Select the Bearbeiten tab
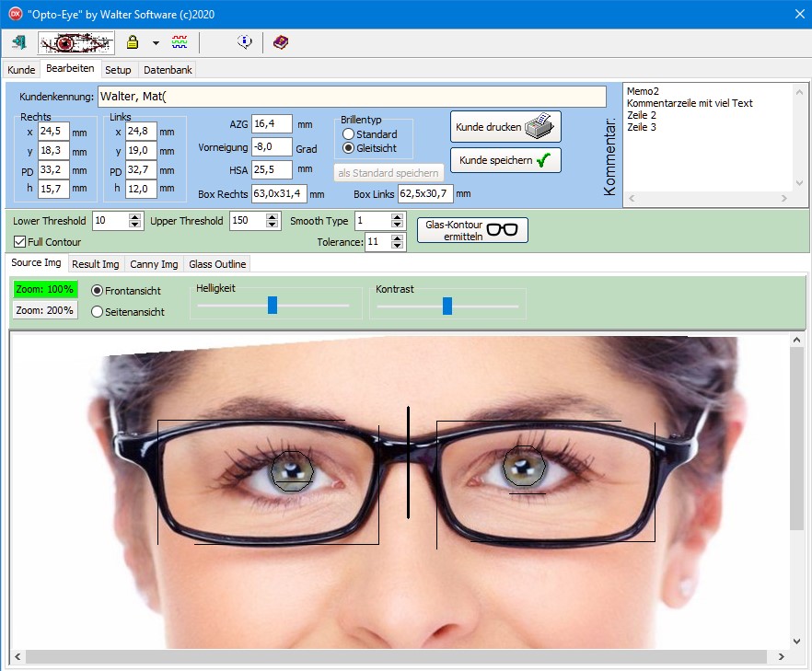Screen dimensions: 812x671 click(70, 68)
